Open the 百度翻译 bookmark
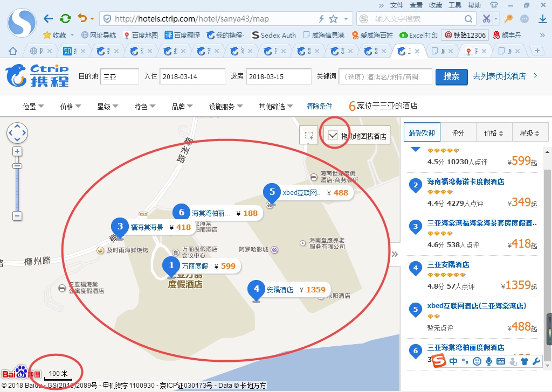Image resolution: width=552 pixels, height=392 pixels. (182, 35)
